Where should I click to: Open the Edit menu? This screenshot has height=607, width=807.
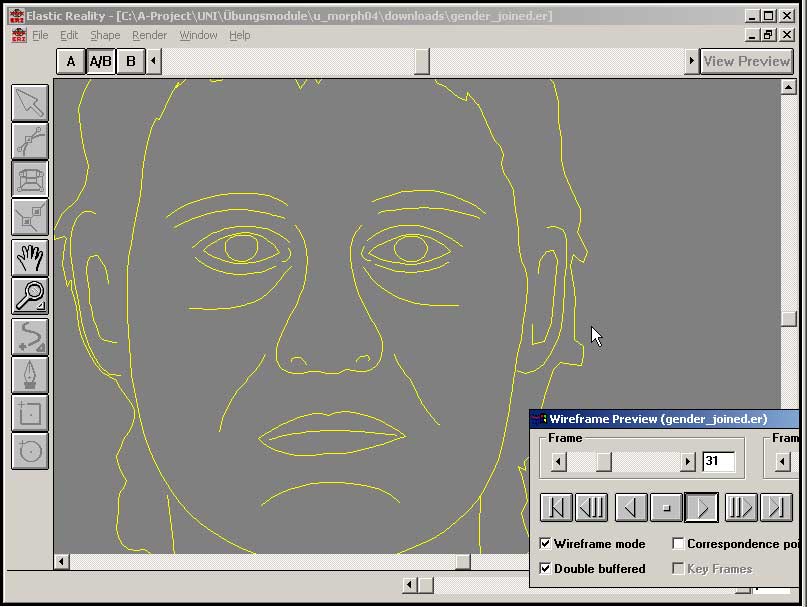69,35
